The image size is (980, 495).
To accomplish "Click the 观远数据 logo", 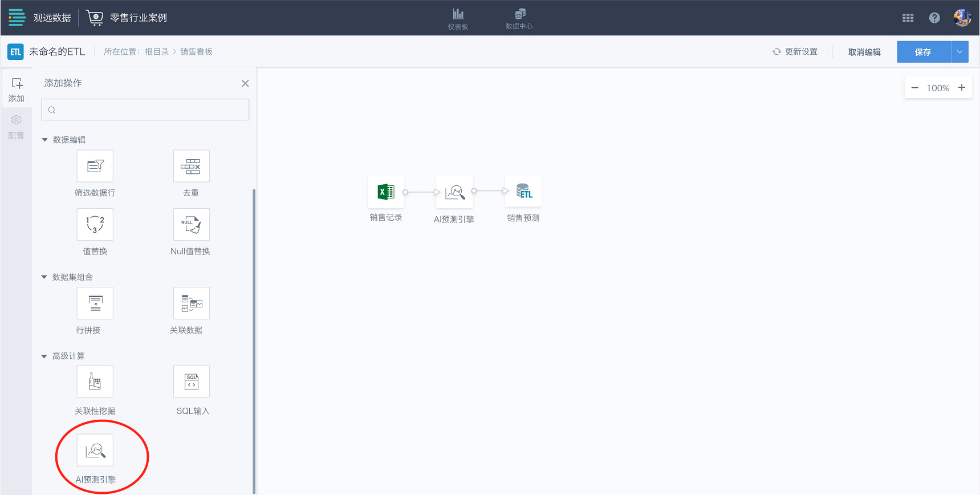I will point(40,18).
